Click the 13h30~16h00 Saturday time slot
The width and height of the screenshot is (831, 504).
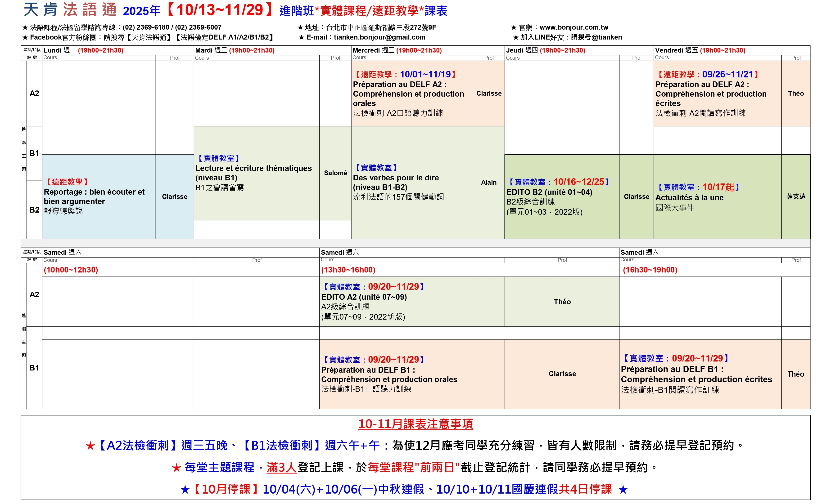[348, 270]
